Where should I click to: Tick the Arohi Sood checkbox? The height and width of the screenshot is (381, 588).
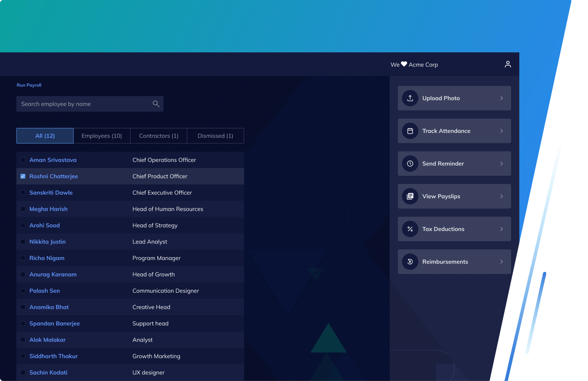tap(23, 225)
